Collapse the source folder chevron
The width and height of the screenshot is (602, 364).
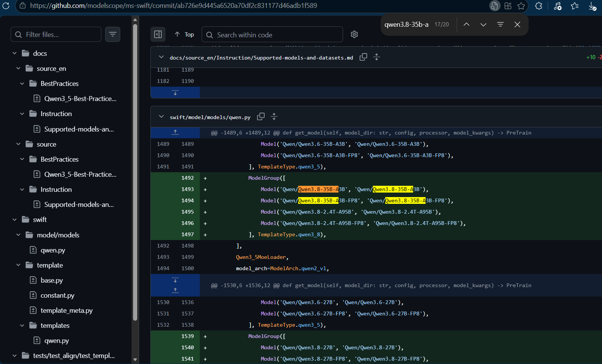(x=18, y=144)
